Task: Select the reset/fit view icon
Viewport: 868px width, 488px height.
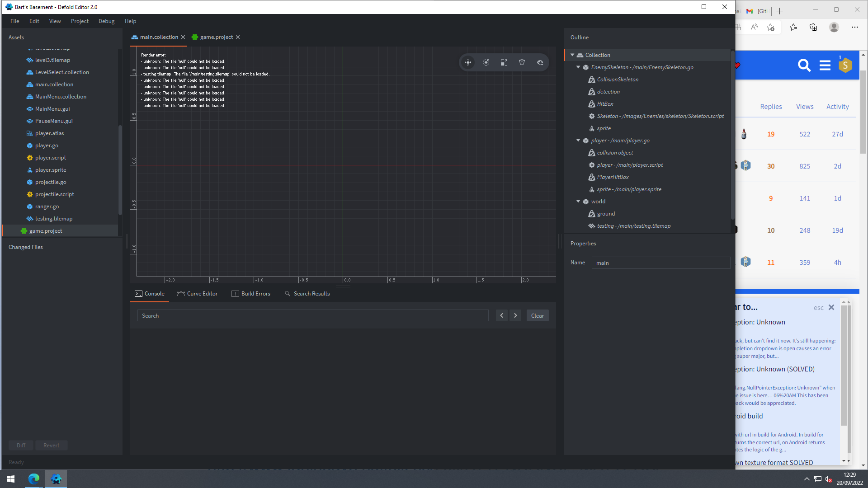Action: click(540, 62)
